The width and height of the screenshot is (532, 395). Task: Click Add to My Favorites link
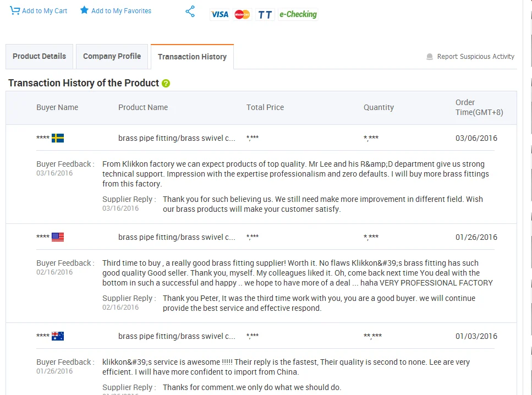tap(121, 10)
